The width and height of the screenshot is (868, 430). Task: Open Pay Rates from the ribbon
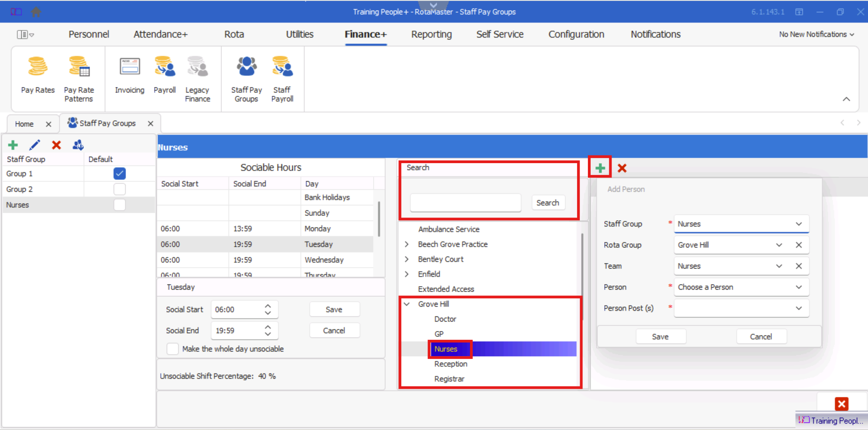coord(38,75)
